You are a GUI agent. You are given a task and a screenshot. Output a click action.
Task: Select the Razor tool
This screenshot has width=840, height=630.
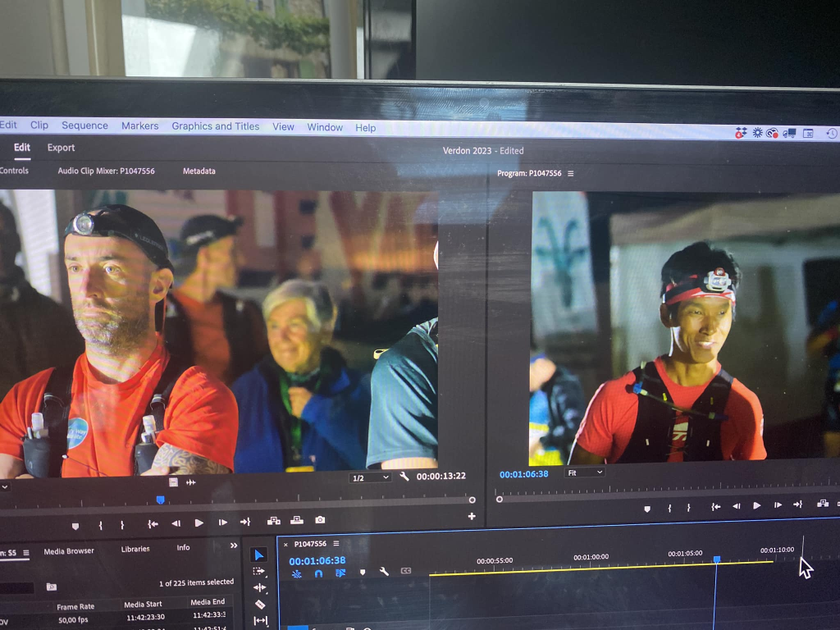click(260, 605)
